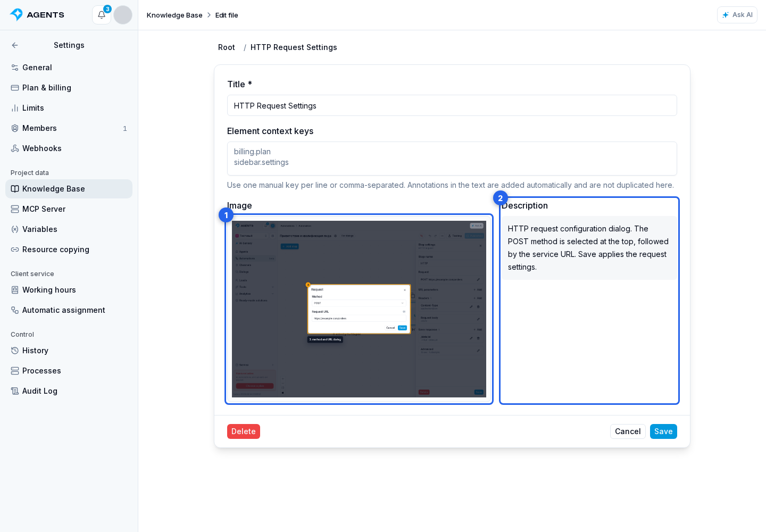Save the HTTP Request Settings file
This screenshot has width=766, height=532.
(663, 431)
